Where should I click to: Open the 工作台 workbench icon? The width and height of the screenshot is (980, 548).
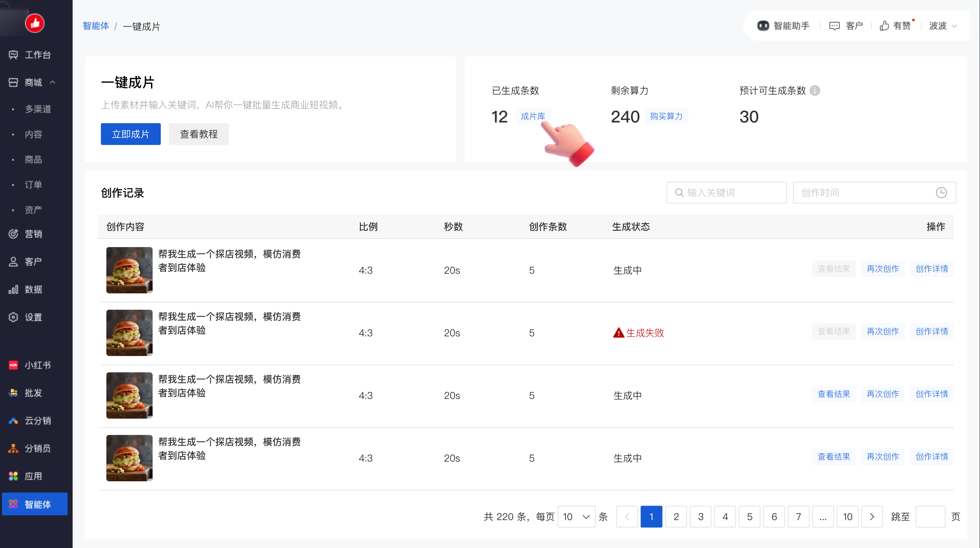13,55
